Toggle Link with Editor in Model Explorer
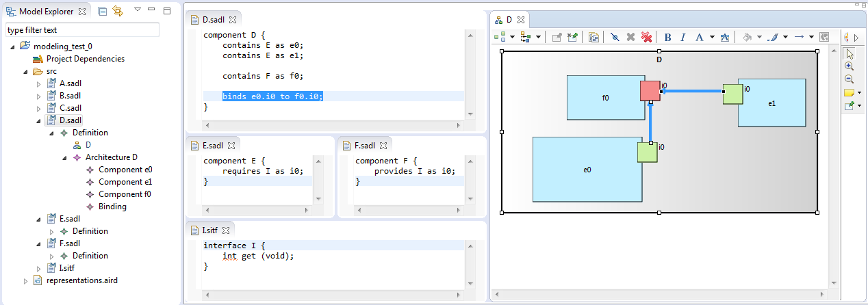This screenshot has height=305, width=868. 117,12
